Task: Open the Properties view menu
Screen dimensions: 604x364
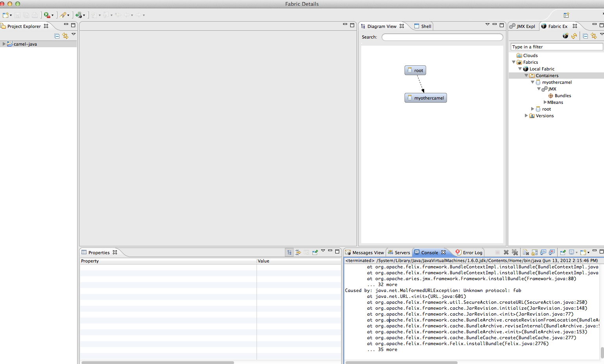Action: click(x=323, y=251)
